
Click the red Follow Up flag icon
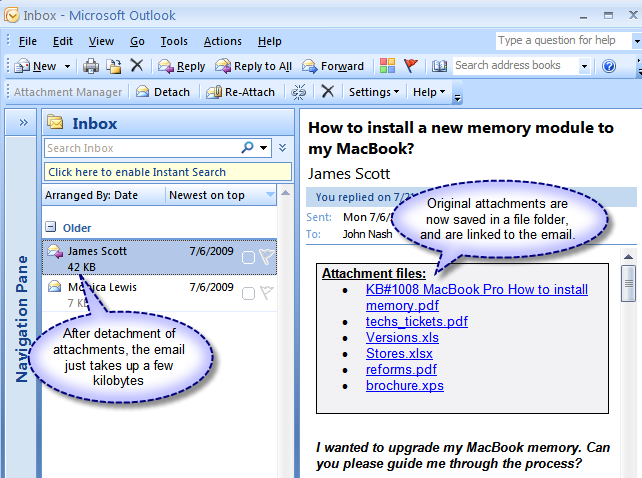point(411,66)
